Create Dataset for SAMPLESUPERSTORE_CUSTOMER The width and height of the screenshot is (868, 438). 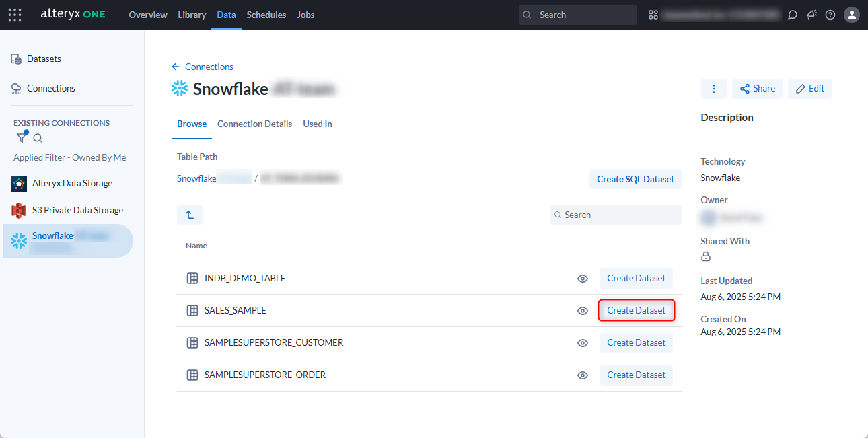pyautogui.click(x=636, y=343)
